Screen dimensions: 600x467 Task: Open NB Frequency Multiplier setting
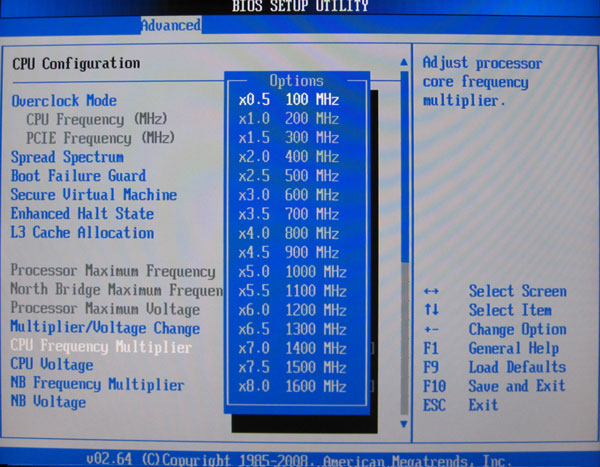click(x=98, y=384)
